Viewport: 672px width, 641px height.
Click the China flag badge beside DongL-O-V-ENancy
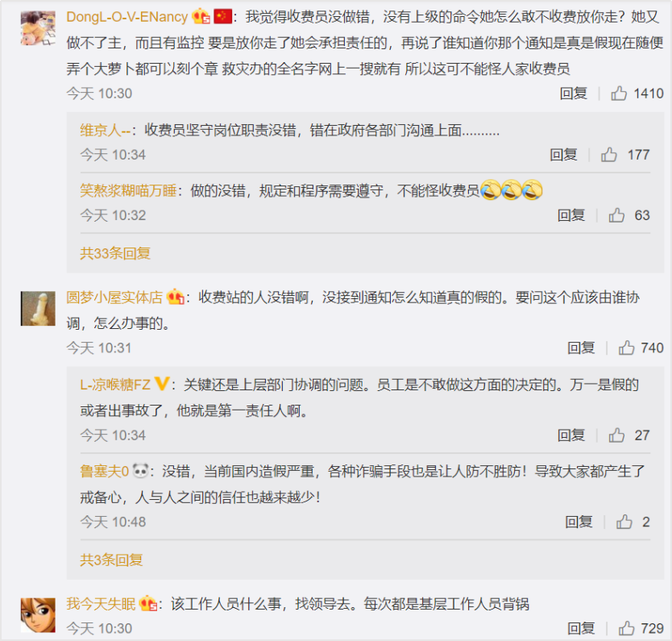coord(223,17)
